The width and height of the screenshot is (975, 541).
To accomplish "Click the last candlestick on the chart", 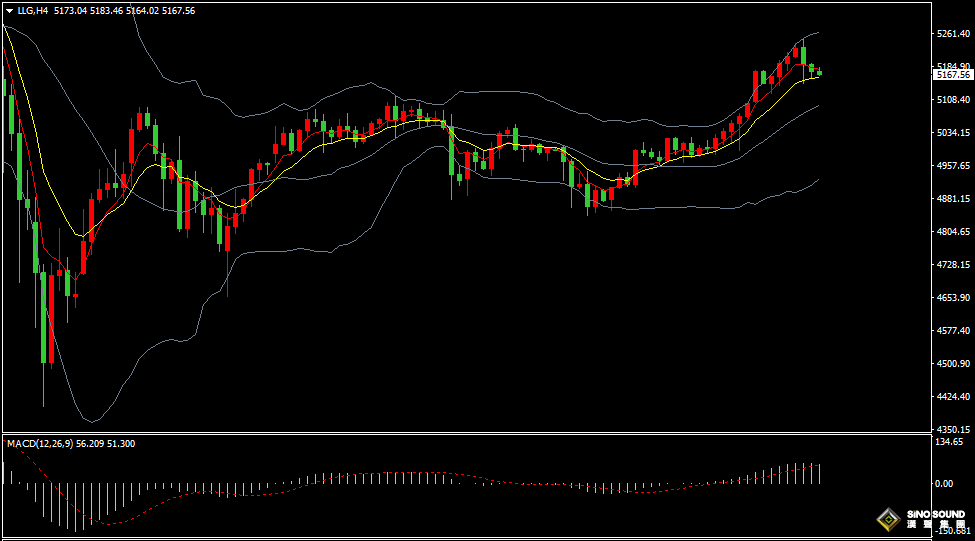I will [819, 71].
